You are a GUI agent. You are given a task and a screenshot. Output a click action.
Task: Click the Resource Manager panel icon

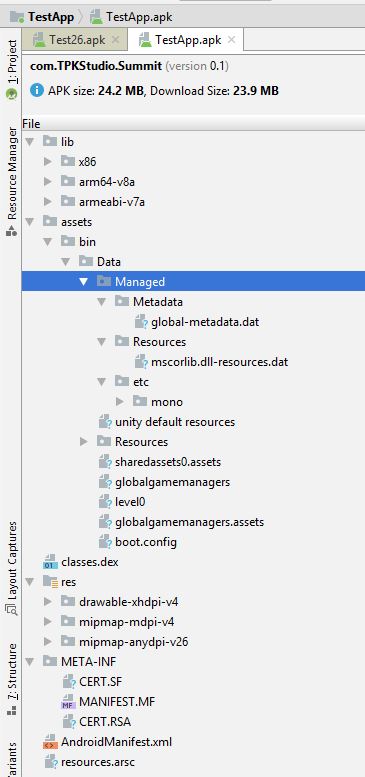tap(12, 230)
